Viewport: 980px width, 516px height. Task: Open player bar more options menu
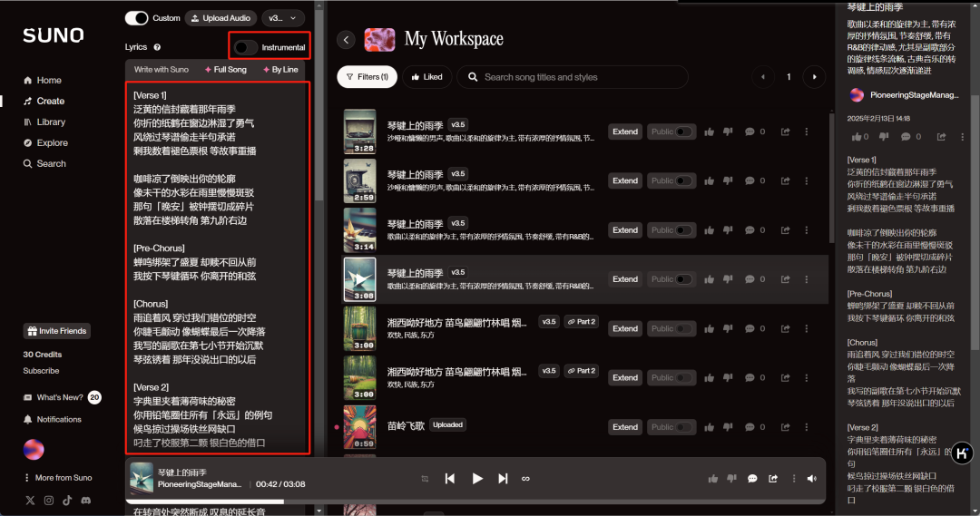tap(794, 479)
